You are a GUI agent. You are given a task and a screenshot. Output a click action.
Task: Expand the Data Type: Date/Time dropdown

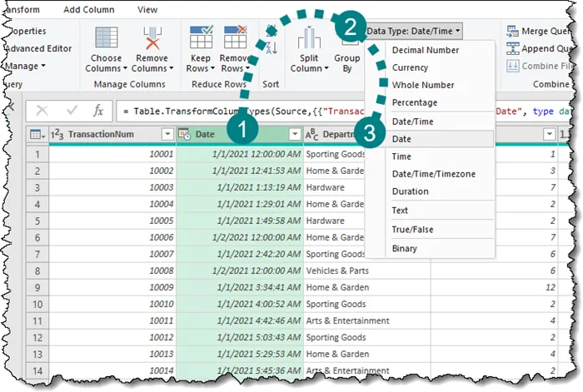pyautogui.click(x=414, y=31)
